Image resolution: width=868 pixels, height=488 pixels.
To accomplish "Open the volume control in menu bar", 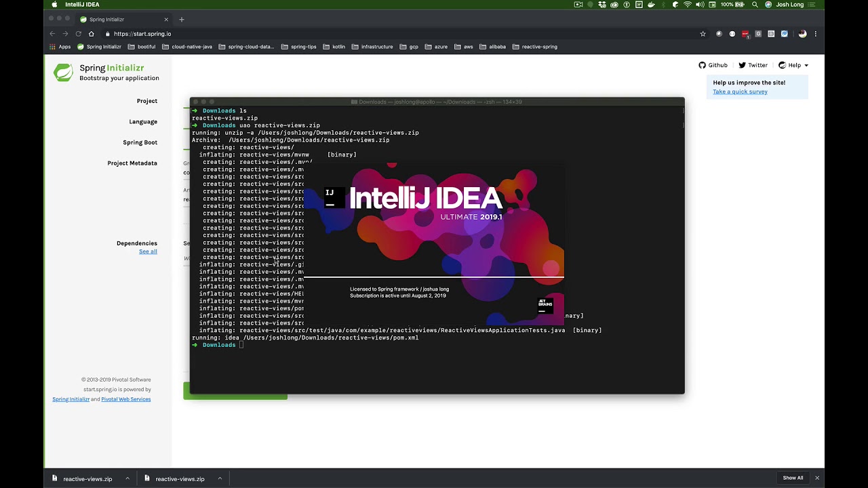I will [700, 5].
